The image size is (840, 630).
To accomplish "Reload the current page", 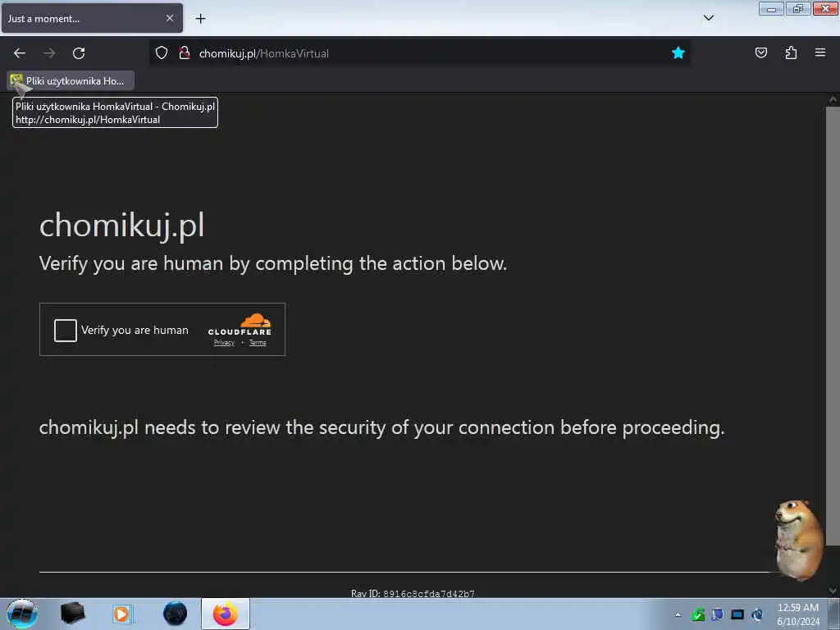I will tap(79, 53).
